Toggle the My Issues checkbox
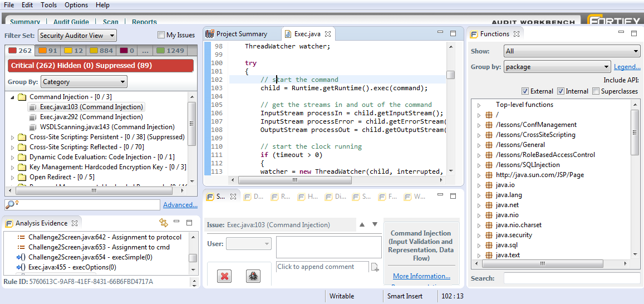 point(161,35)
